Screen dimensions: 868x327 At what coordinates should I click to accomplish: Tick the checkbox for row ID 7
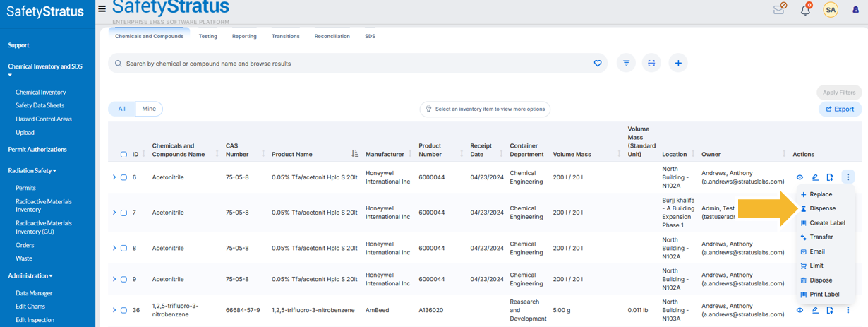point(123,213)
